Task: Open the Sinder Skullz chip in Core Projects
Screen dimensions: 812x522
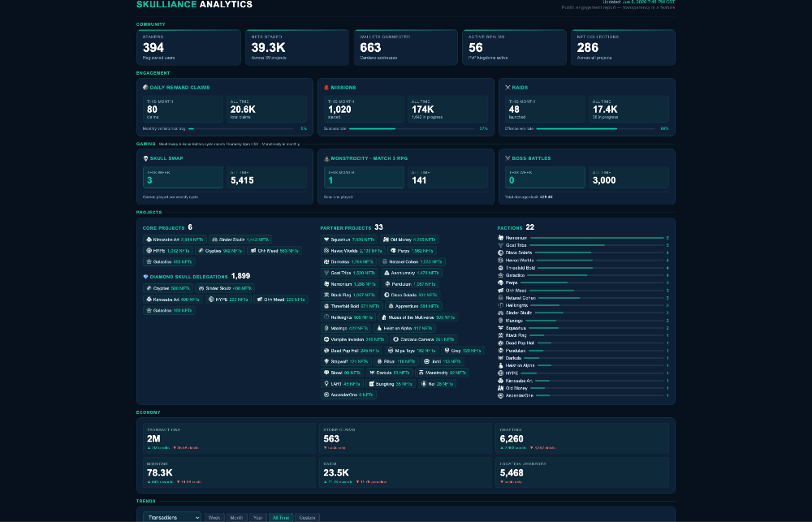Action: 240,239
